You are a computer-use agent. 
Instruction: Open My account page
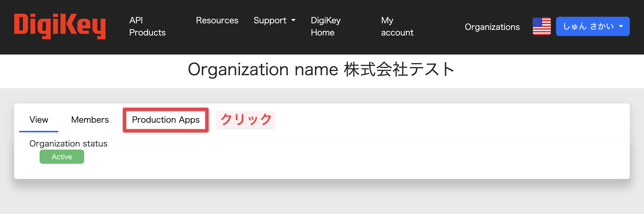click(x=397, y=26)
